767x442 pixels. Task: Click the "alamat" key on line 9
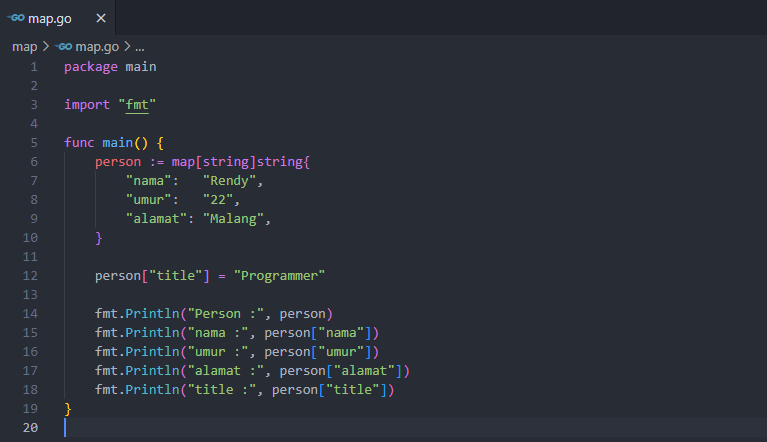(156, 219)
